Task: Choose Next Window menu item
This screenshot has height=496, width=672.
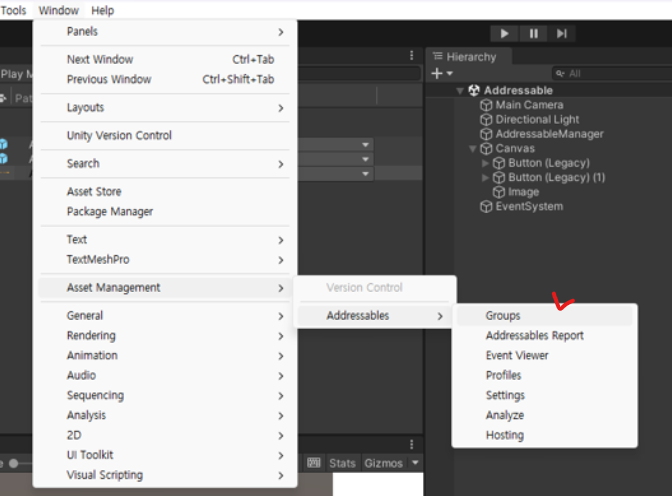Action: coord(165,60)
